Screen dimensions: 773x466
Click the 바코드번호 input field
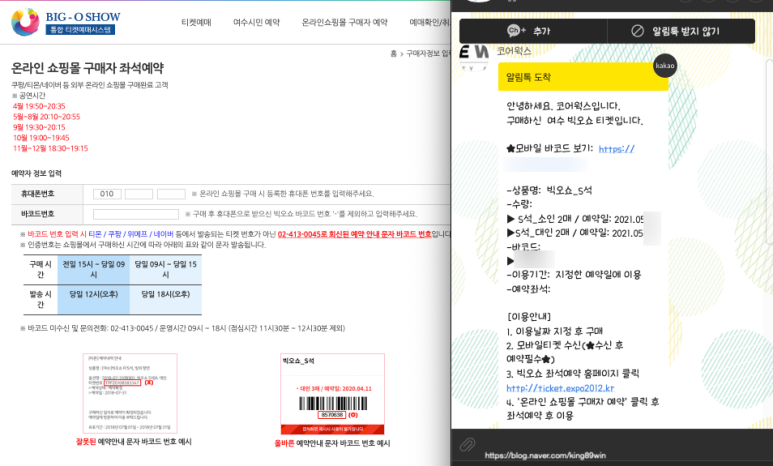[136, 214]
